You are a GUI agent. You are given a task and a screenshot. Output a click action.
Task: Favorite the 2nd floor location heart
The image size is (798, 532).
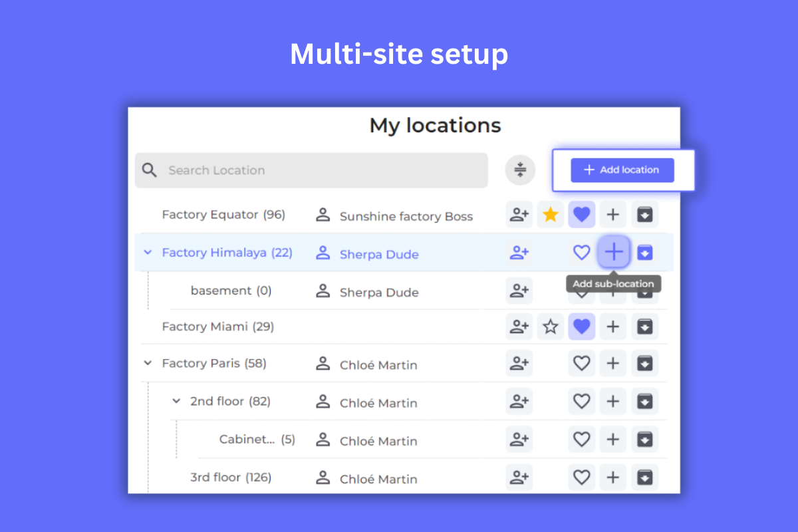click(581, 401)
